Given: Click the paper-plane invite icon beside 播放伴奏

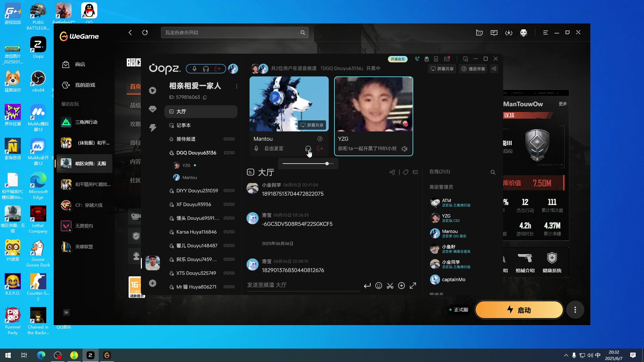Looking at the screenshot, I should [494, 69].
